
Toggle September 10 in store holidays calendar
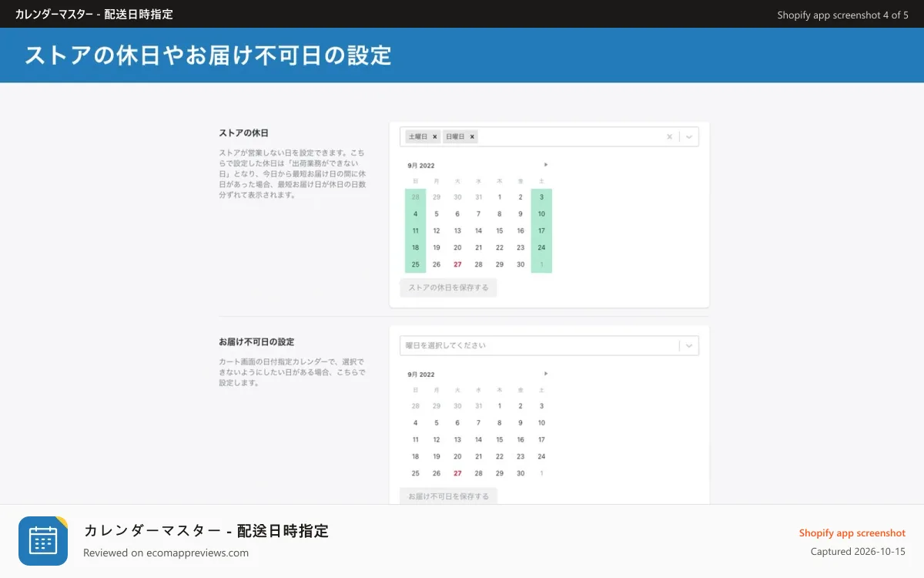[x=541, y=214]
